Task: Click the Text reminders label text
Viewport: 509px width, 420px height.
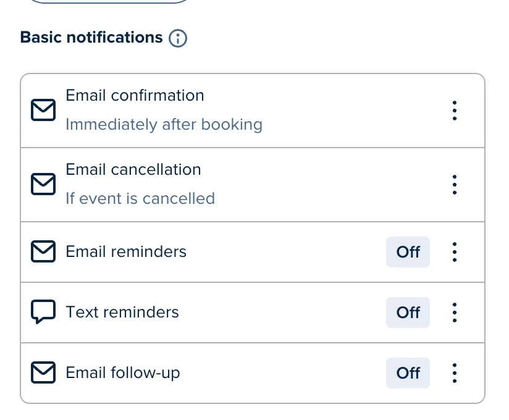Action: [122, 313]
